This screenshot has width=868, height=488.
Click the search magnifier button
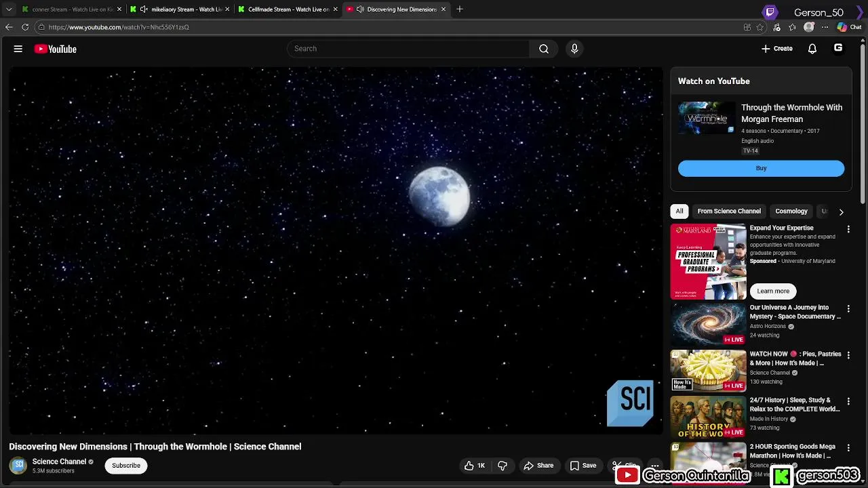pyautogui.click(x=544, y=49)
